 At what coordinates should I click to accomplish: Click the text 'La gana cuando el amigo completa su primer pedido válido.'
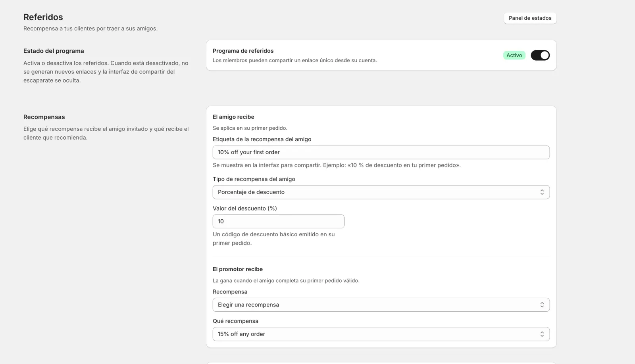286,281
